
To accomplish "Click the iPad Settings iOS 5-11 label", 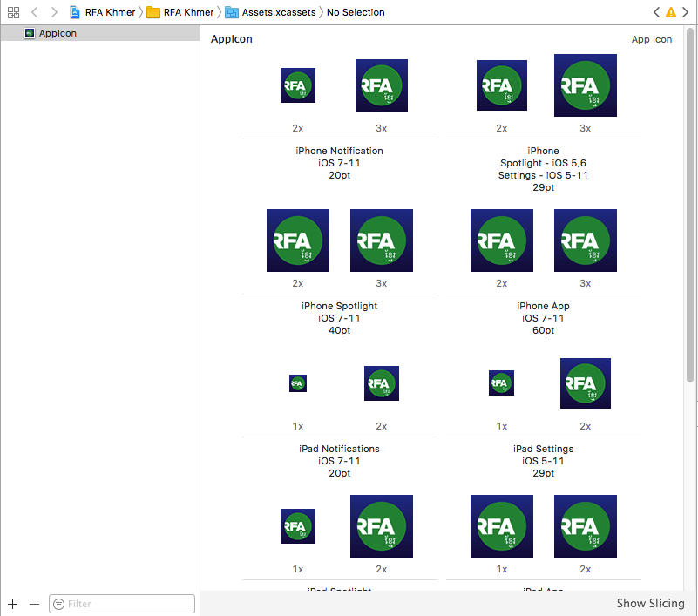I will [x=543, y=461].
